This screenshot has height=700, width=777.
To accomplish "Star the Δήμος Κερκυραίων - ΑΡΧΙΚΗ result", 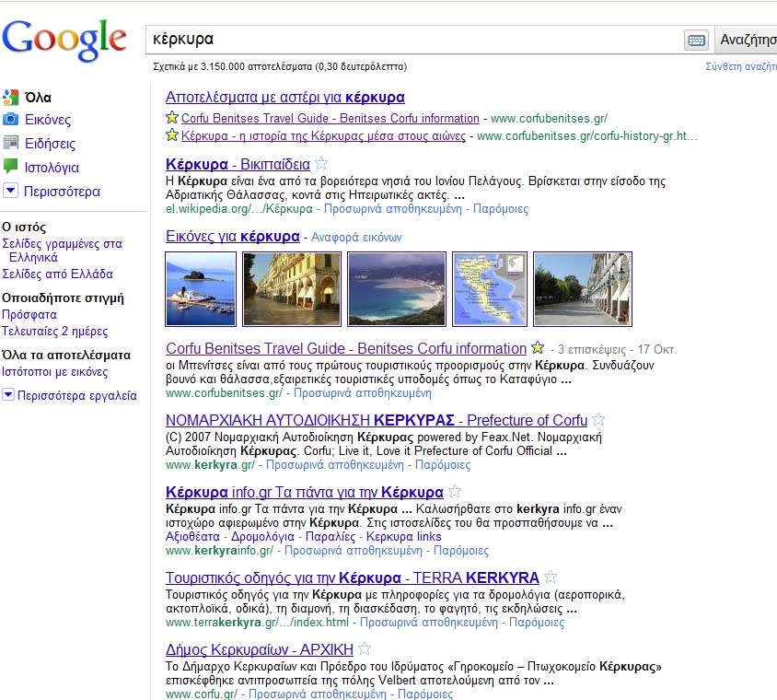I will [365, 648].
